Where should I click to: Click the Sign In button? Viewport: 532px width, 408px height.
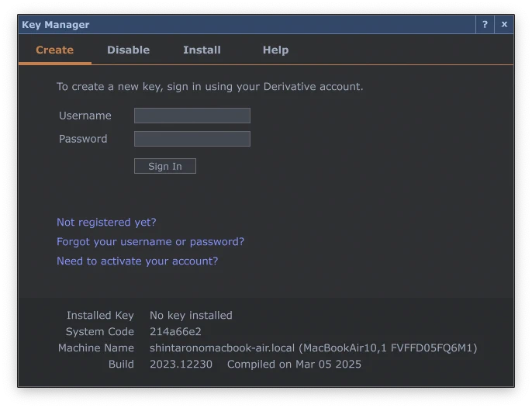tap(165, 166)
